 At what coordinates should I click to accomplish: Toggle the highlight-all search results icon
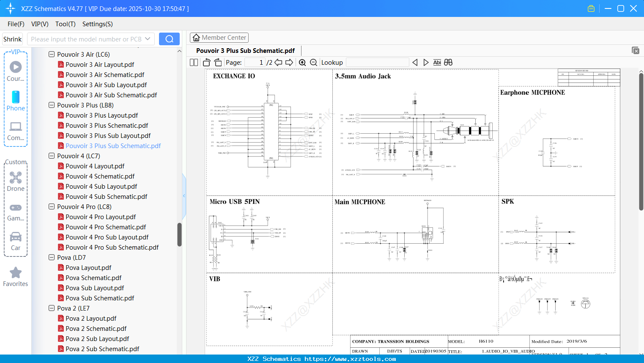(x=448, y=62)
